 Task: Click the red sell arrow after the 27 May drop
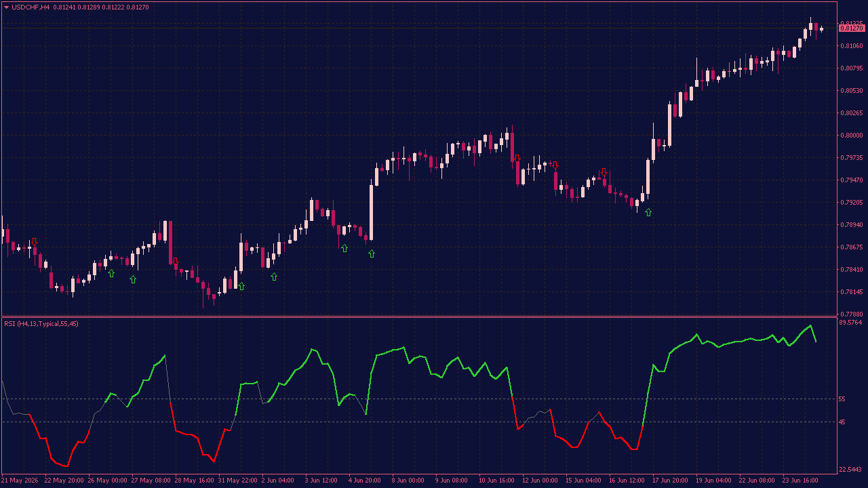(175, 261)
